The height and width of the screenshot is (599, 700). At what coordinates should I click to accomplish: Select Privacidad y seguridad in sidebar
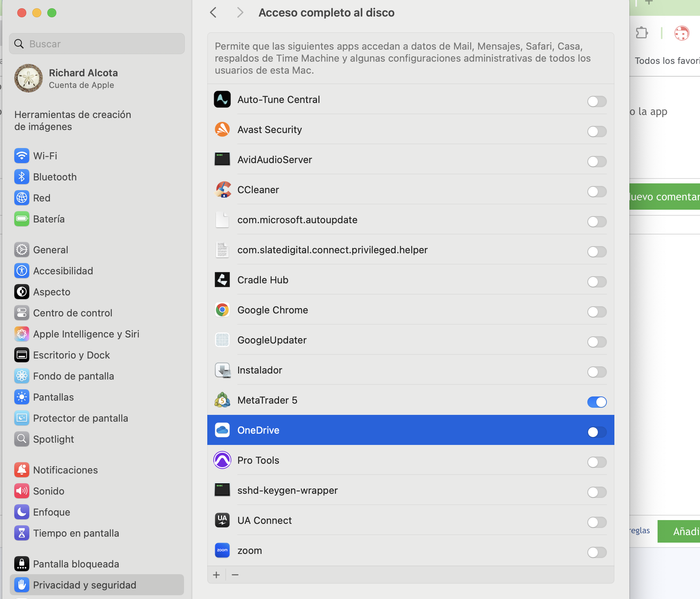pos(97,585)
